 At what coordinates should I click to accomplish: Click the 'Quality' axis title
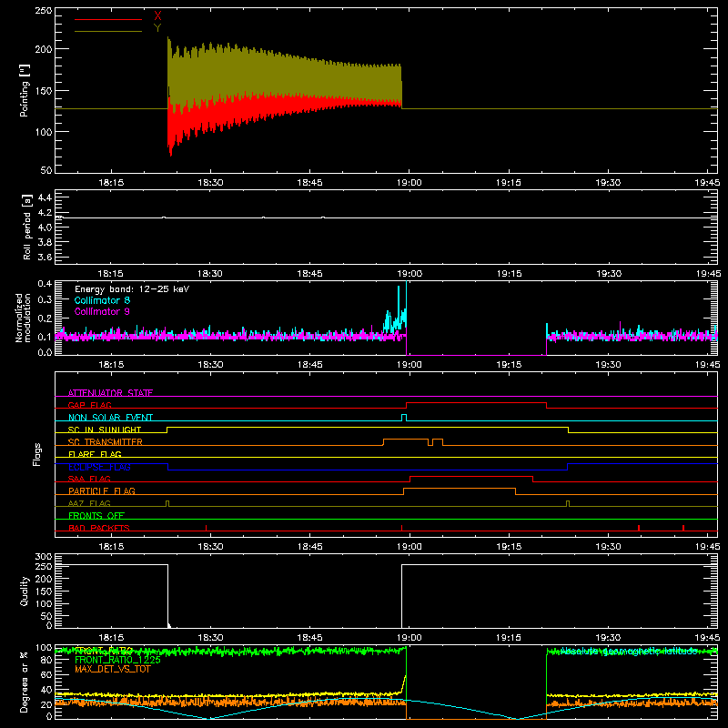25,591
